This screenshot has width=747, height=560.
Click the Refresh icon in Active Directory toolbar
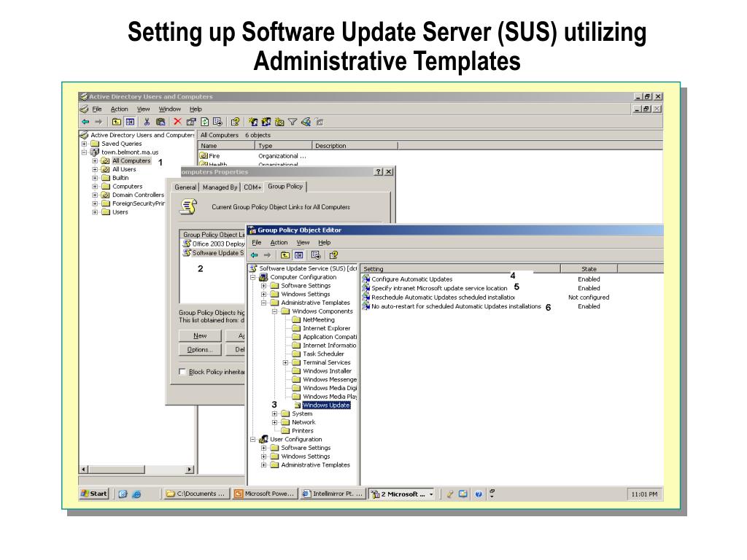pyautogui.click(x=204, y=122)
